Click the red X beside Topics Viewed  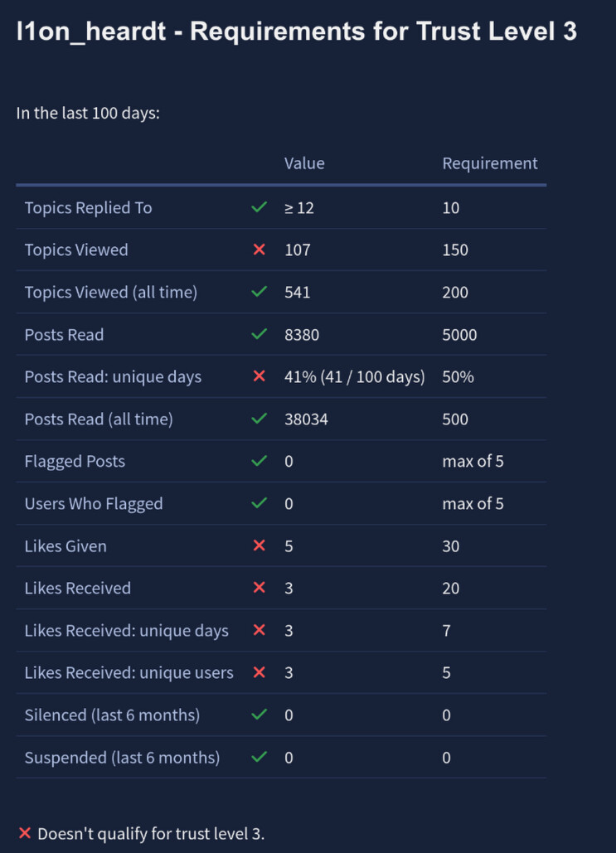259,250
